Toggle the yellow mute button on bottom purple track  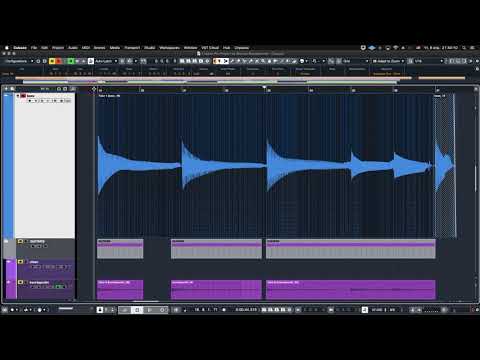[x=20, y=282]
